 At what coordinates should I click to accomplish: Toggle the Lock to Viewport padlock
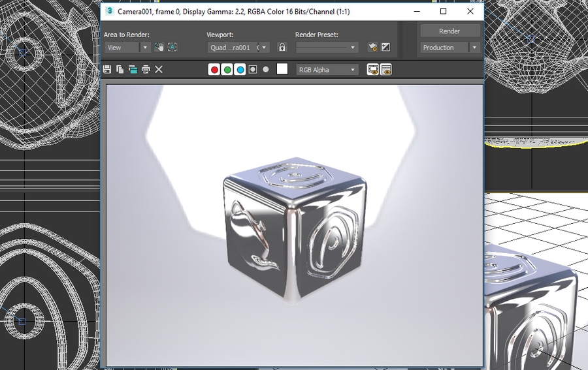[282, 47]
